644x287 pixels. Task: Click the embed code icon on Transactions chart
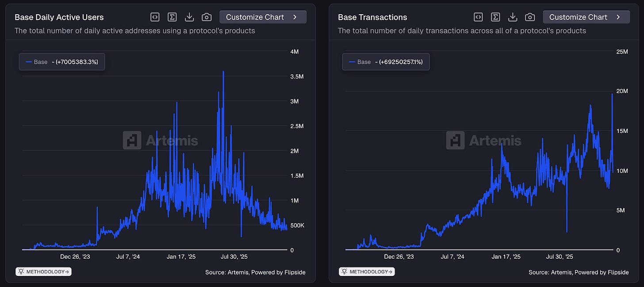tap(478, 17)
